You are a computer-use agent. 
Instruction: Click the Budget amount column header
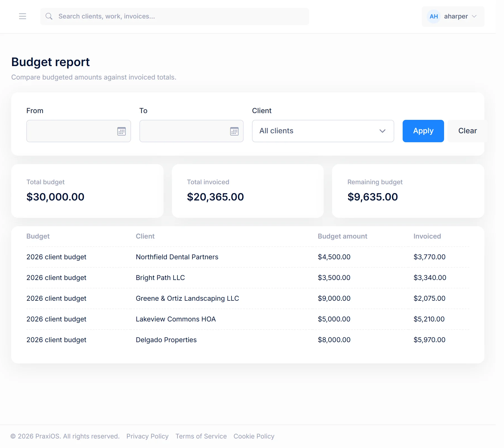coord(342,236)
